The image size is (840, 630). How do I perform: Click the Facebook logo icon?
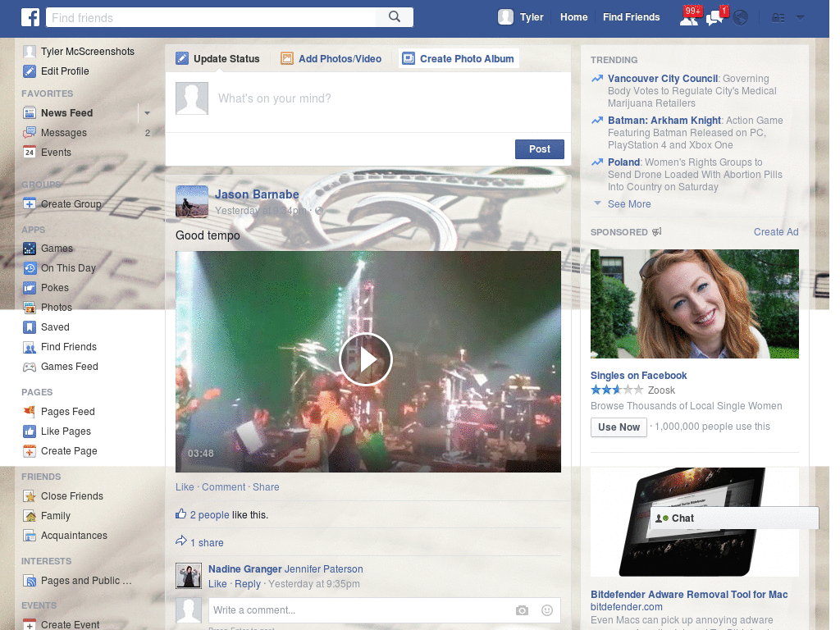click(x=30, y=17)
